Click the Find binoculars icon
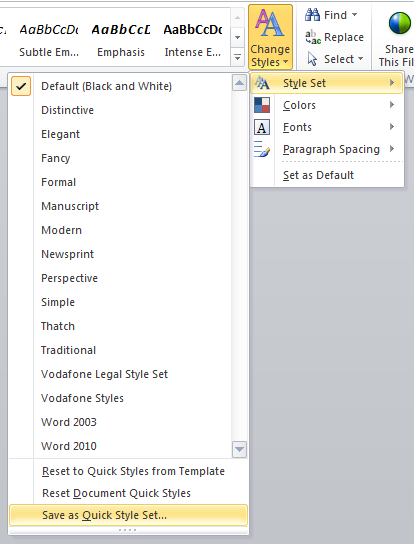 point(312,15)
